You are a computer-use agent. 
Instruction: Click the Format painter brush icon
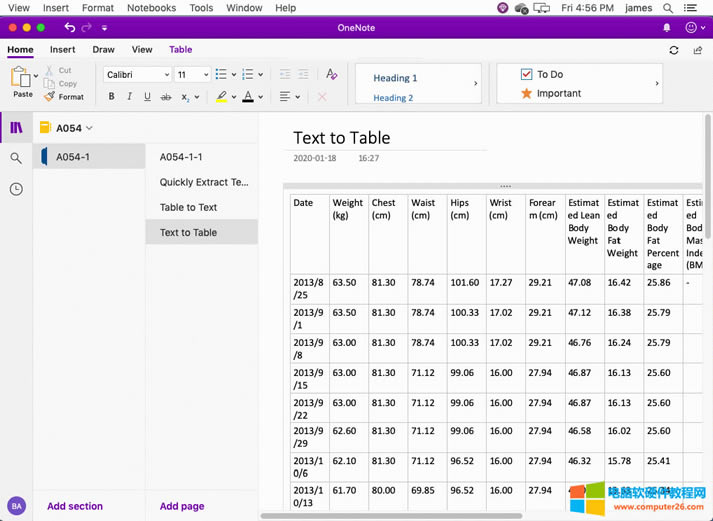click(x=50, y=97)
